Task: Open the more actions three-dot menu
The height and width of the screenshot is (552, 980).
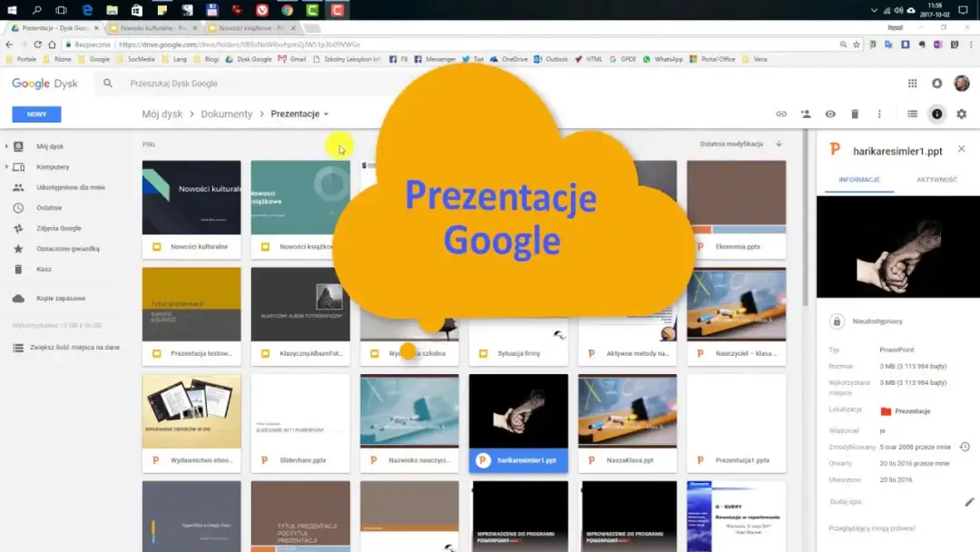Action: 879,113
